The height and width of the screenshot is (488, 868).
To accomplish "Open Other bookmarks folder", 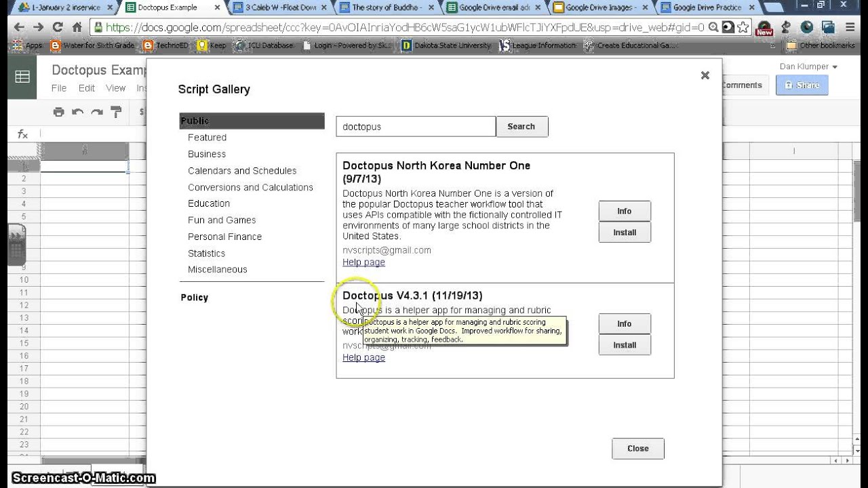I will click(x=821, y=45).
